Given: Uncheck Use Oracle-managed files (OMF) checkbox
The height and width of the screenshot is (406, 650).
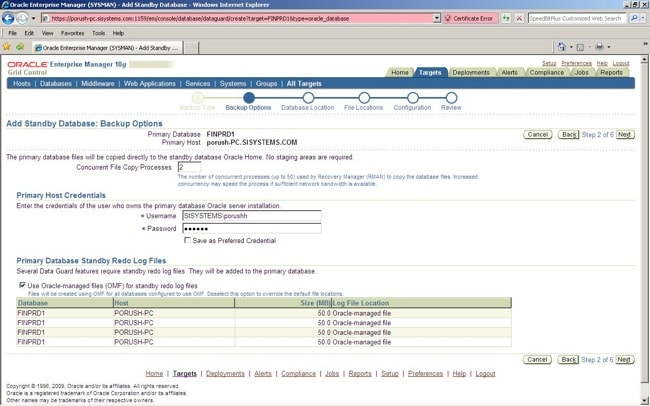Looking at the screenshot, I should (x=22, y=285).
